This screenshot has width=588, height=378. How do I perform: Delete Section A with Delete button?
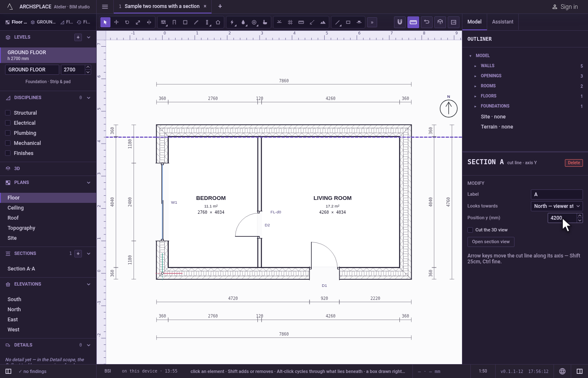pos(574,163)
